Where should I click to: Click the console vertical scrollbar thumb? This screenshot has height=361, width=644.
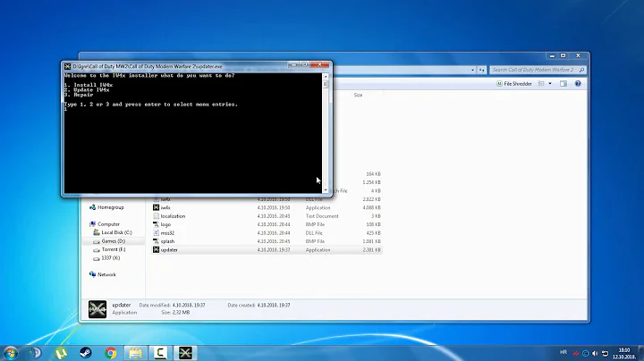coord(326,84)
